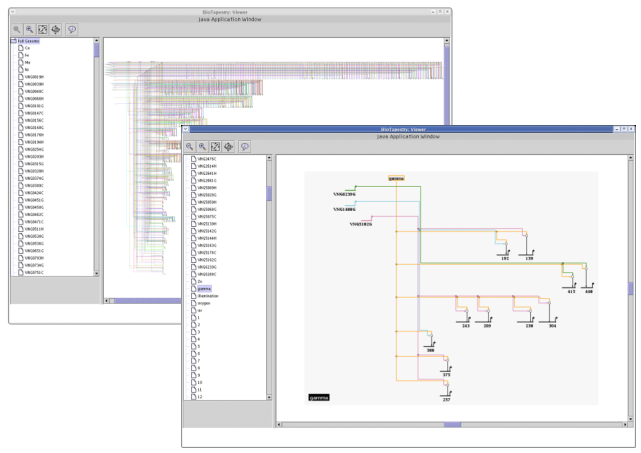641x453 pixels.
Task: Click speech bubble icon in front viewer
Action: (x=245, y=146)
